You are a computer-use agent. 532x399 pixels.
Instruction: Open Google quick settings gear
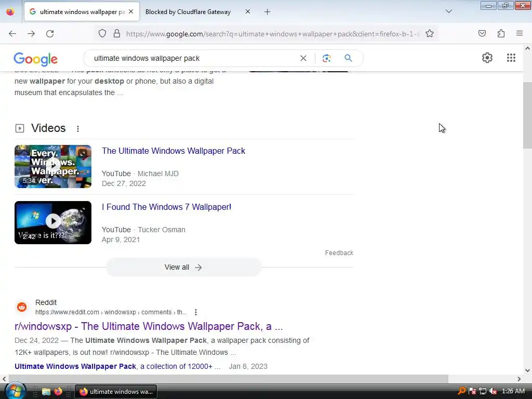point(487,58)
